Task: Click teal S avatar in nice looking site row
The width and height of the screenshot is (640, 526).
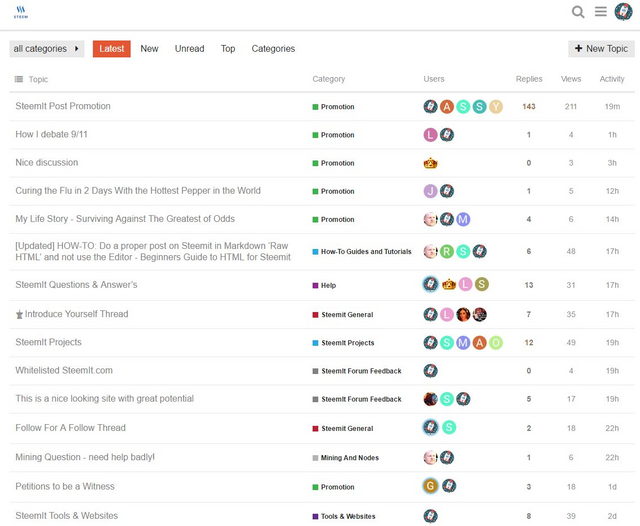Action: (447, 399)
